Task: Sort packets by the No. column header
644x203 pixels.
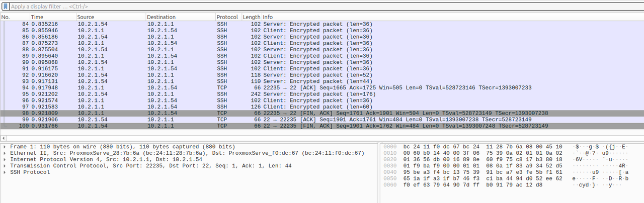Action: (15, 17)
